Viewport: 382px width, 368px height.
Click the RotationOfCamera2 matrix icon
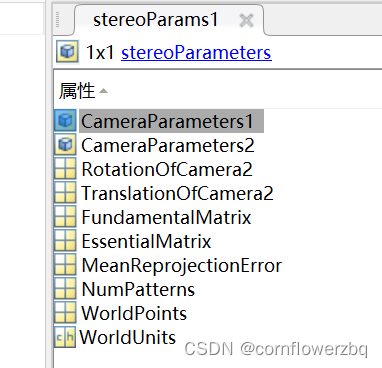(x=65, y=169)
